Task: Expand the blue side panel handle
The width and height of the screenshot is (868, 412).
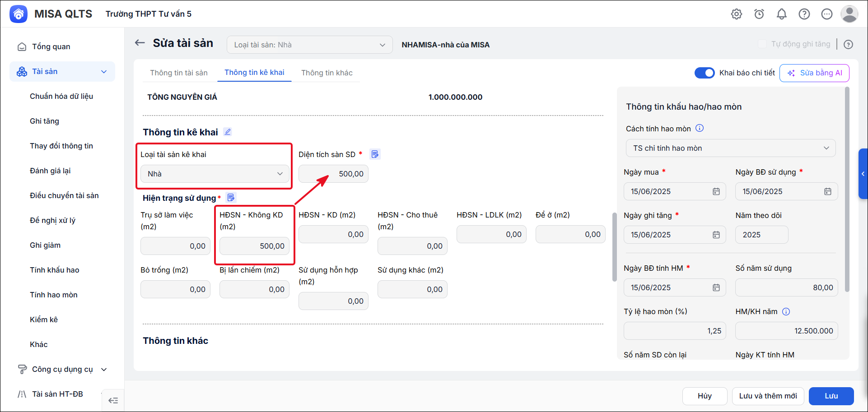Action: 863,174
